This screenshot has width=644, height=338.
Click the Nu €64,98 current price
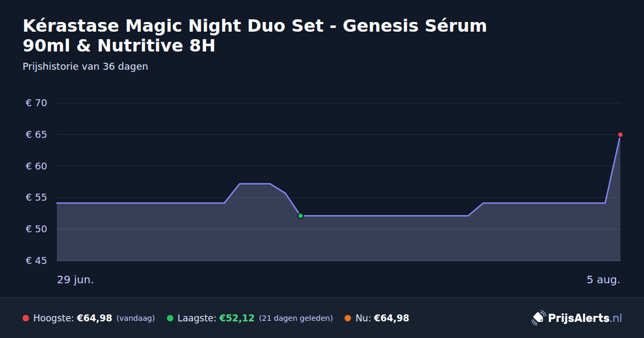point(391,318)
